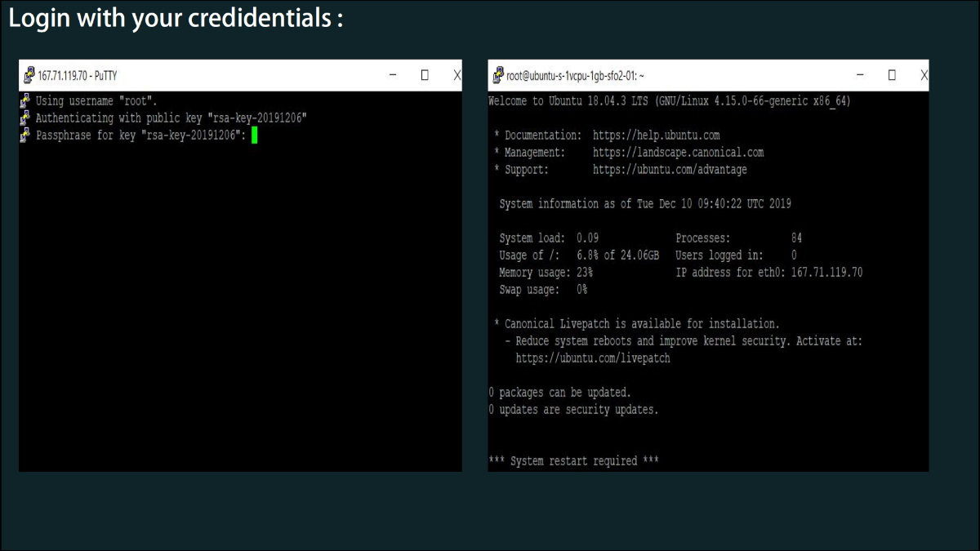Click the 'Login with your credidentials :' heading
980x551 pixels.
click(x=176, y=20)
